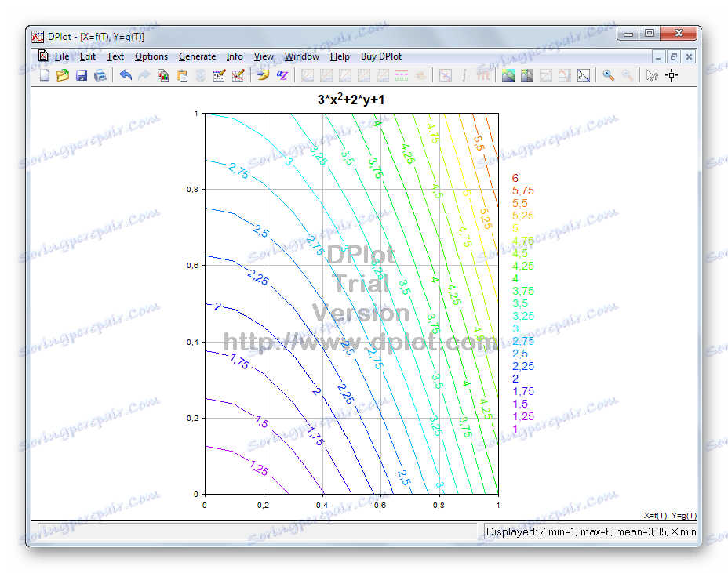
Task: Click the X=f(T), Y=g(T) label at bottom right
Action: (669, 515)
